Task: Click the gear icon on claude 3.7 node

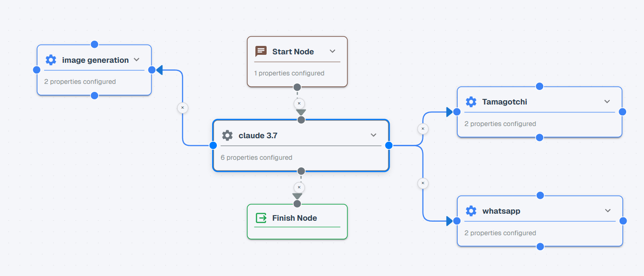Action: pos(227,135)
